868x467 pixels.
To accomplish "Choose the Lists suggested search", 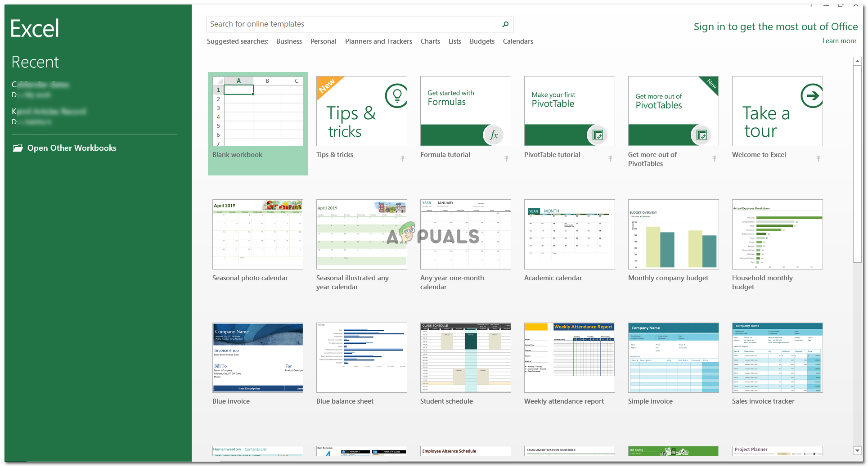I will [x=455, y=41].
